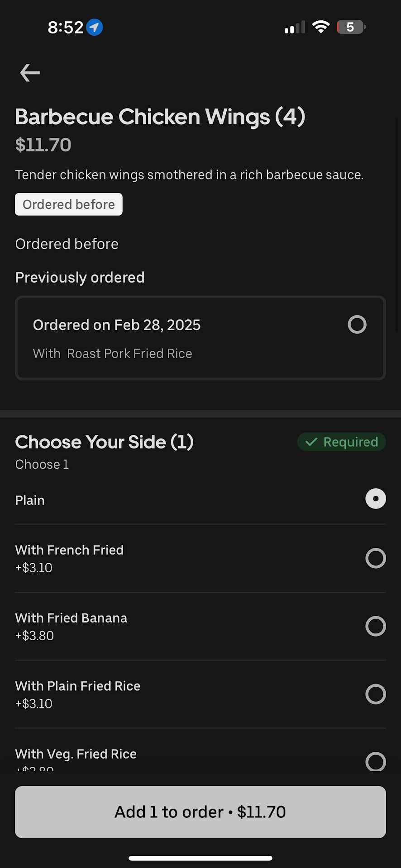Tap the location services arrow icon
401x868 pixels.
point(95,27)
